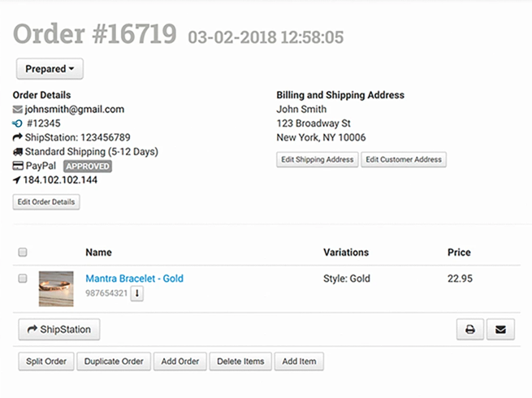Click the blue icon next to #12345

tap(17, 123)
